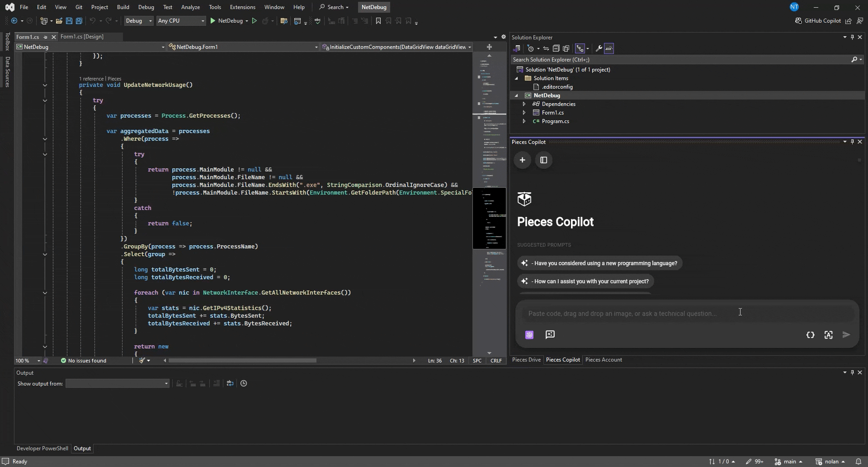Image resolution: width=868 pixels, height=467 pixels.
Task: Click the spell checker abc icon
Action: click(318, 21)
